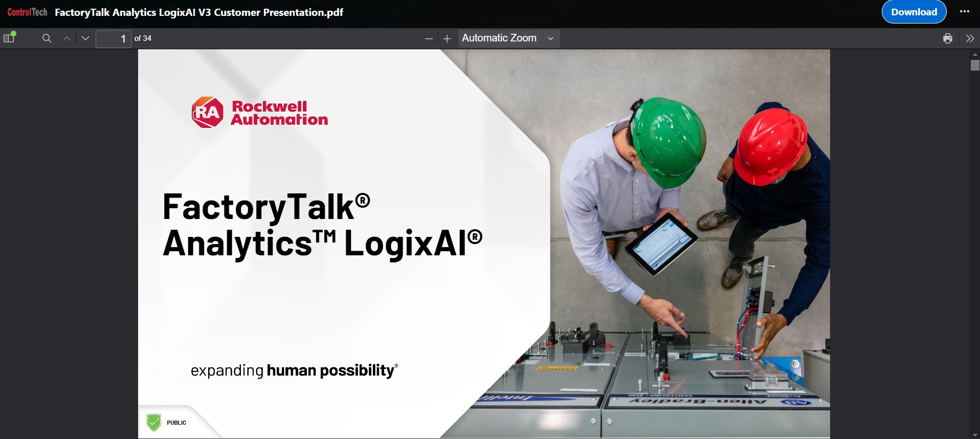980x439 pixels.
Task: Open the more options ellipsis menu
Action: point(965,11)
